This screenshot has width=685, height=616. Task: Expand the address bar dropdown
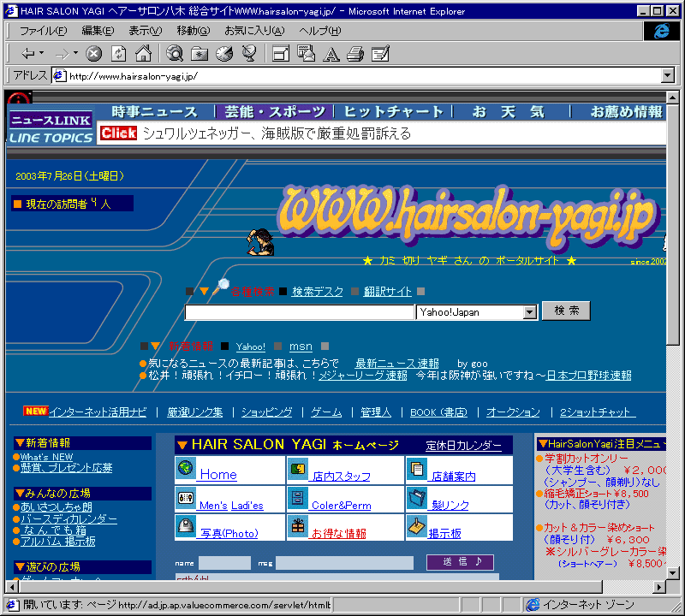tap(667, 75)
